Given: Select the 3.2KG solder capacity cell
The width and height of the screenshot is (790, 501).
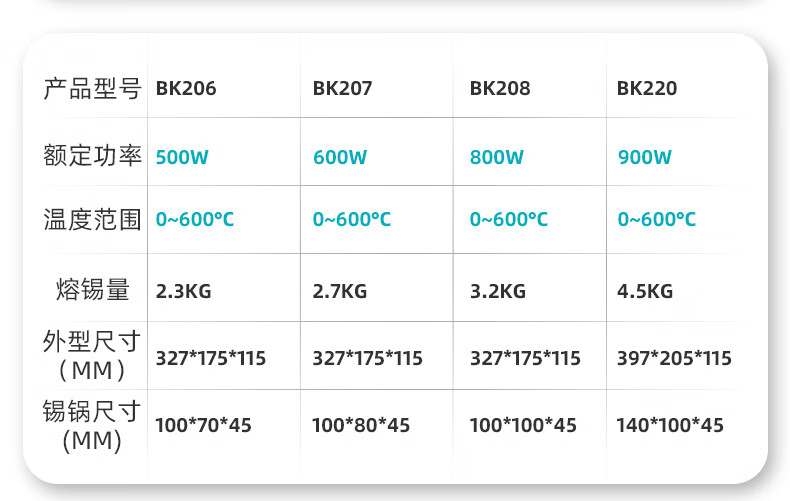Looking at the screenshot, I should pyautogui.click(x=498, y=291).
